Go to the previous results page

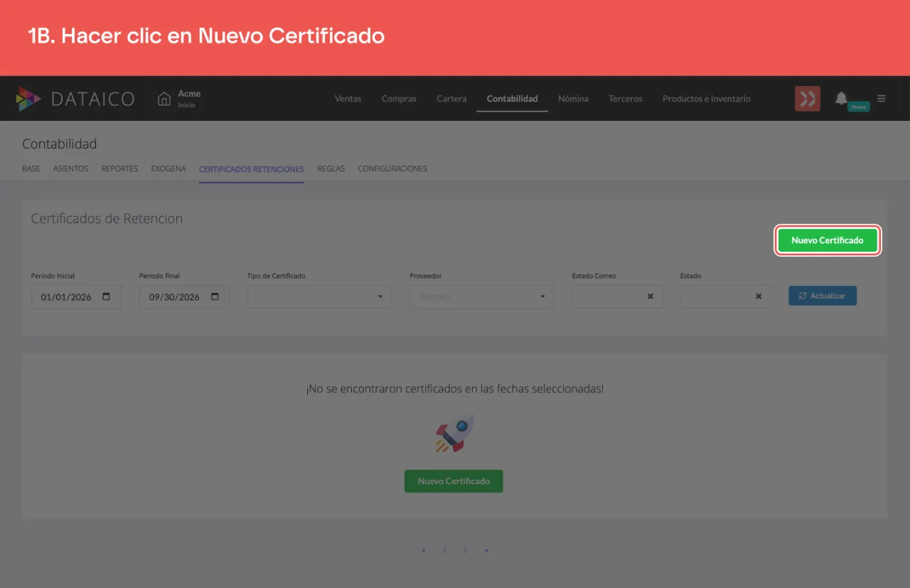point(444,550)
